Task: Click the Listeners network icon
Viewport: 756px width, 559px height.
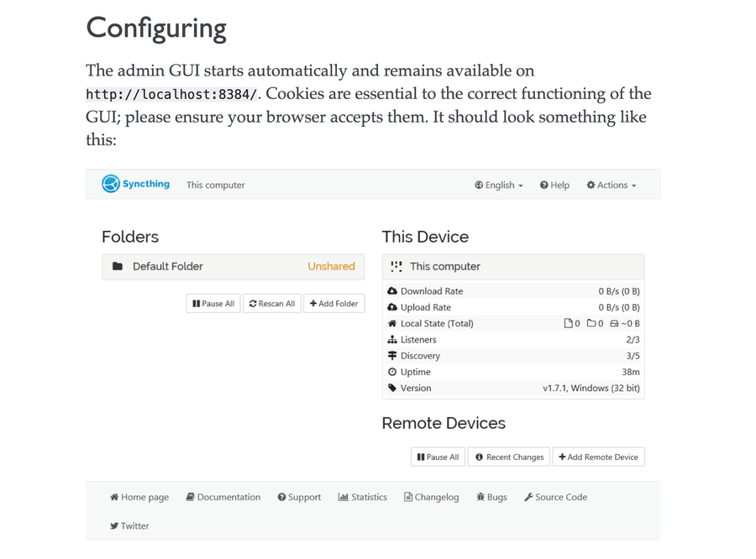Action: [392, 340]
